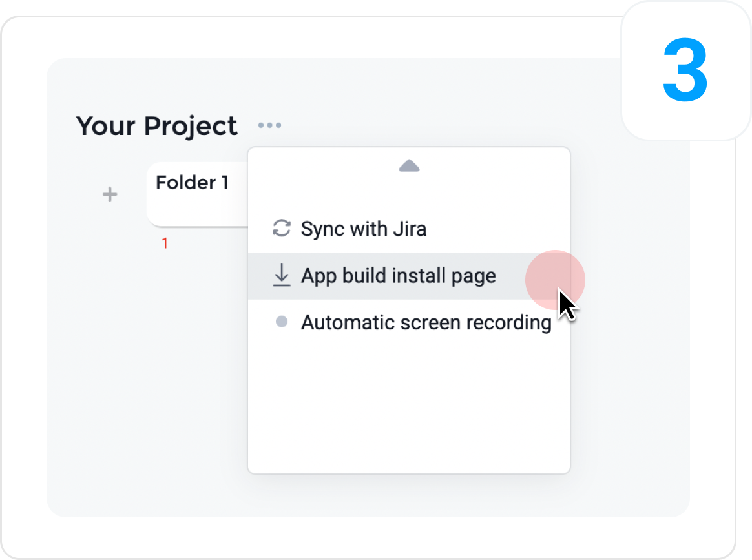
Task: Click the plus icon to add folder
Action: pyautogui.click(x=110, y=194)
